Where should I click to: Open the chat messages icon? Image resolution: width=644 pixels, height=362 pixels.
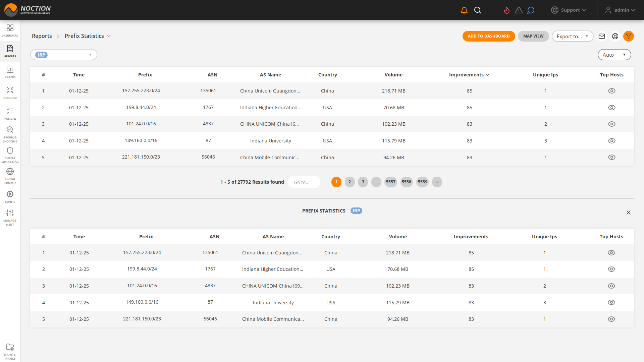[531, 10]
